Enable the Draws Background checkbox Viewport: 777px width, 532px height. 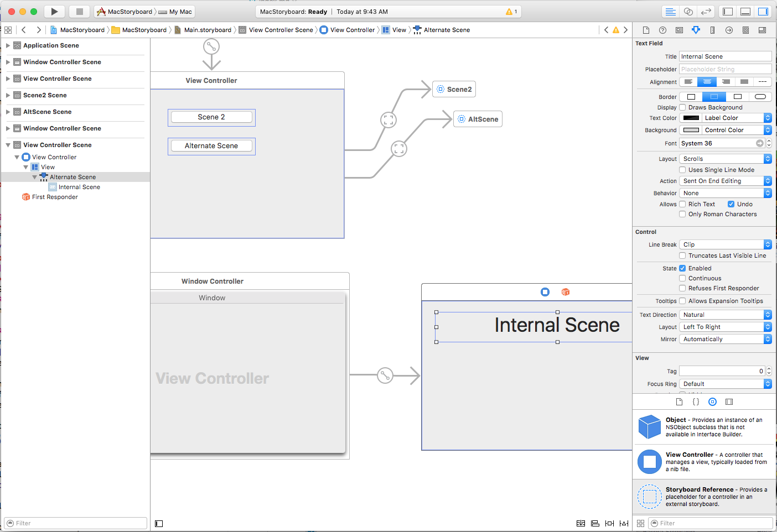pos(682,107)
